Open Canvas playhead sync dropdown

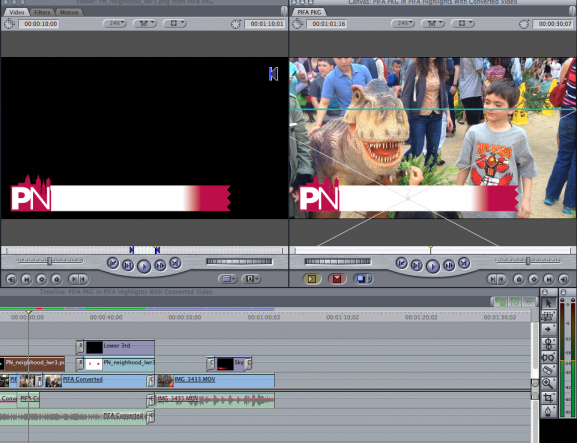pyautogui.click(x=433, y=24)
